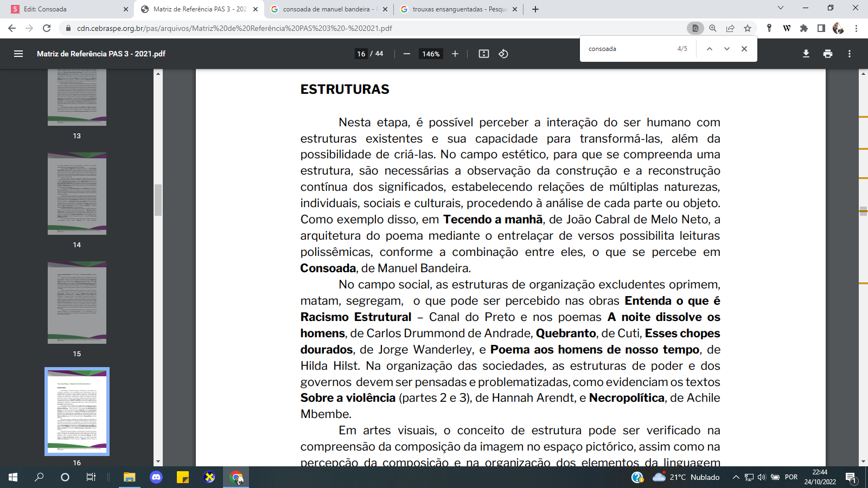The height and width of the screenshot is (488, 868).
Task: Open the PDF viewer more actions menu
Action: [x=850, y=54]
